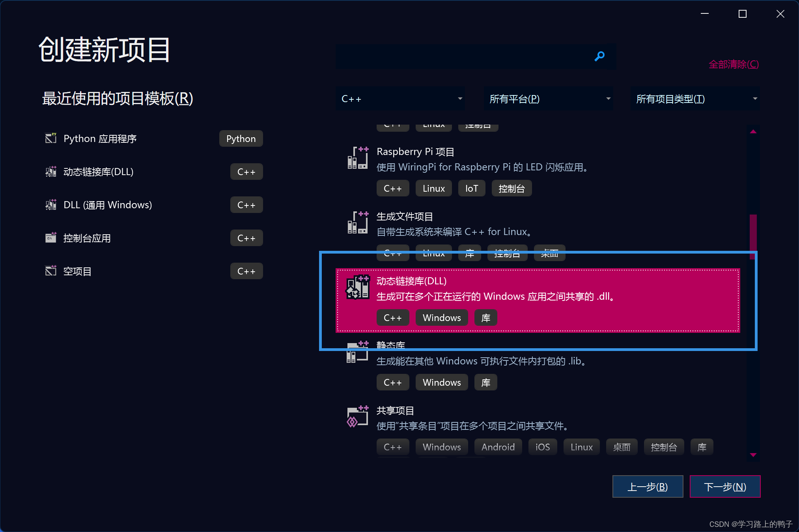
Task: Click the 共享项目 template icon
Action: point(357,417)
